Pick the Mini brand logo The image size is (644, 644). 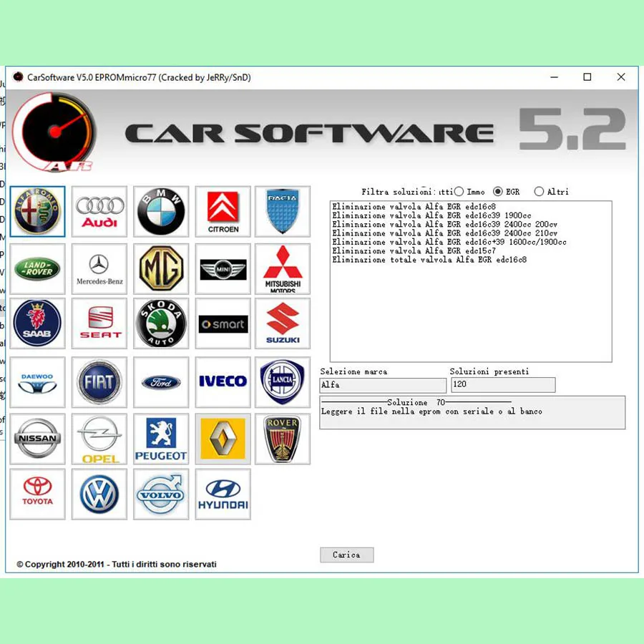click(x=223, y=269)
